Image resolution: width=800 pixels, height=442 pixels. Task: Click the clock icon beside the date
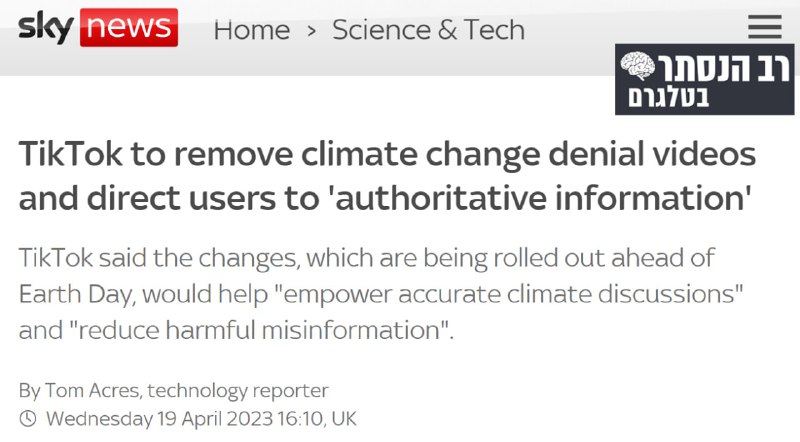point(28,418)
